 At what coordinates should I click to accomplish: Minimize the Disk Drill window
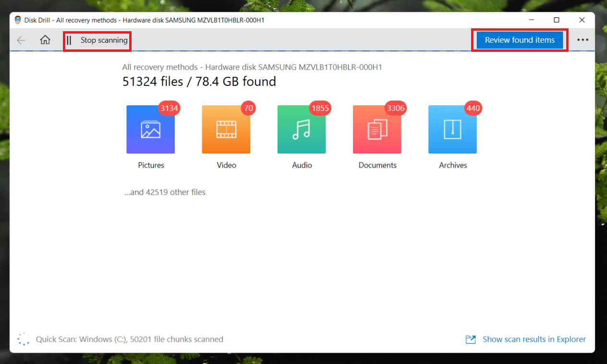[532, 20]
